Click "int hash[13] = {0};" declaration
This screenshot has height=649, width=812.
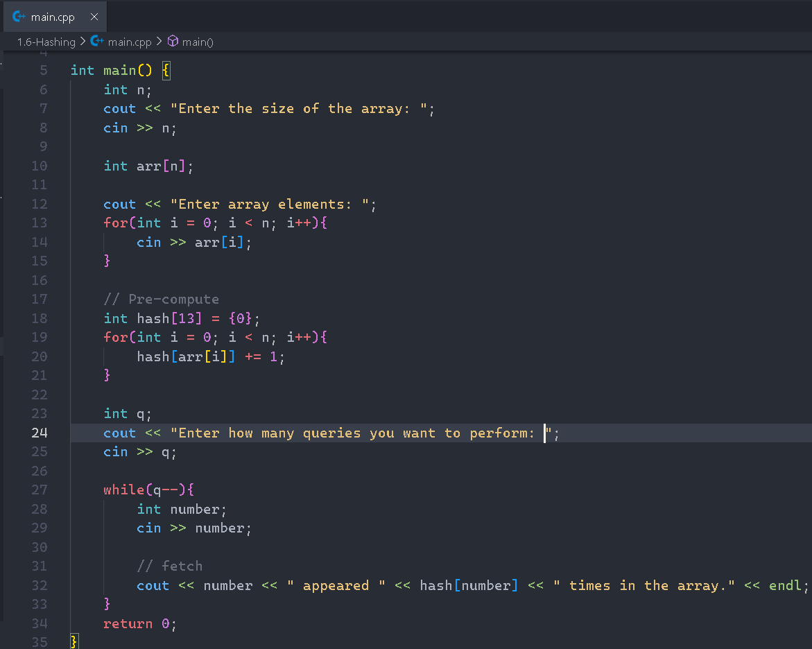[x=182, y=318]
